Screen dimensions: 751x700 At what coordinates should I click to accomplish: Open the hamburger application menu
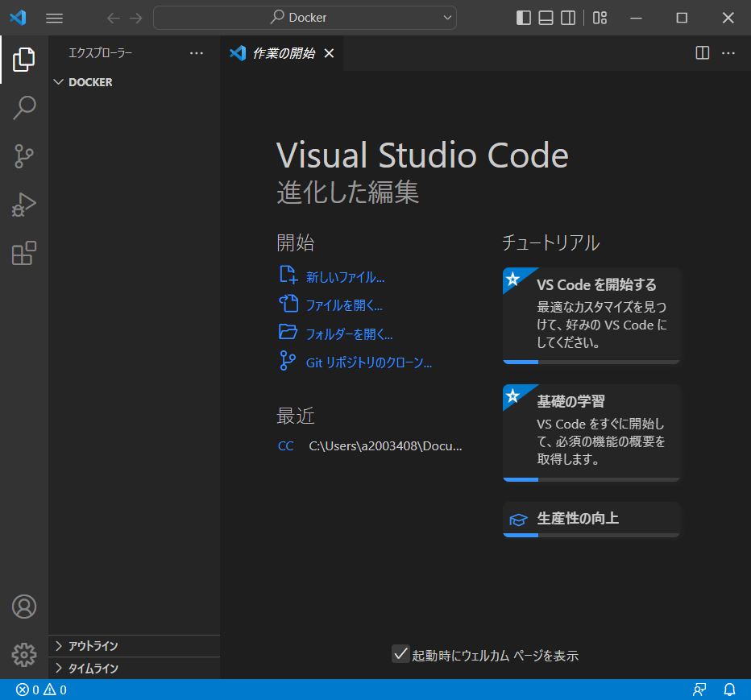(54, 19)
